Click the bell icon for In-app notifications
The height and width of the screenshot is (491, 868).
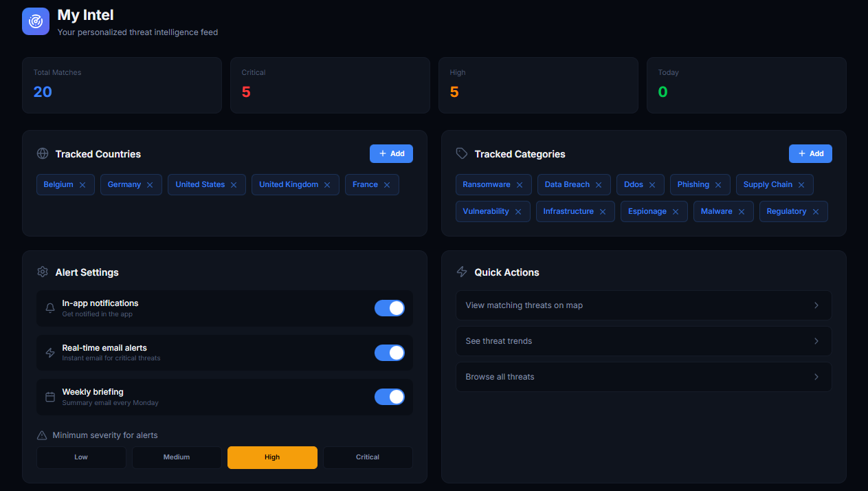tap(49, 308)
